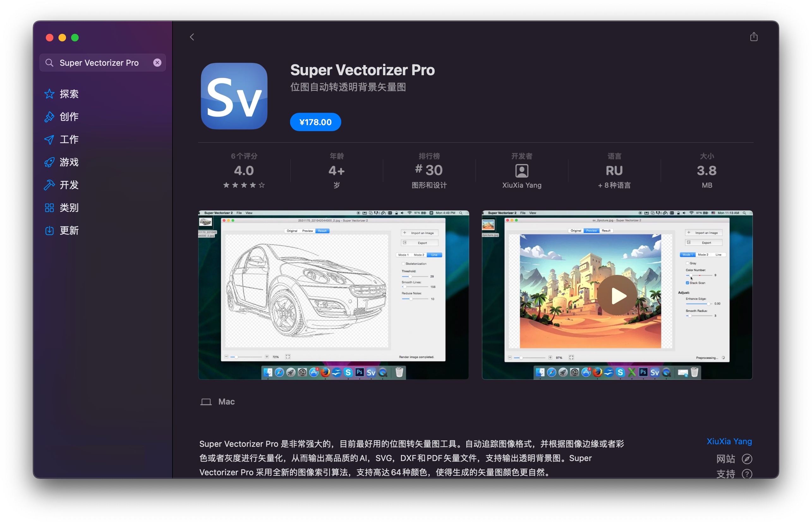
Task: Open the car line-art screenshot
Action: tap(333, 295)
